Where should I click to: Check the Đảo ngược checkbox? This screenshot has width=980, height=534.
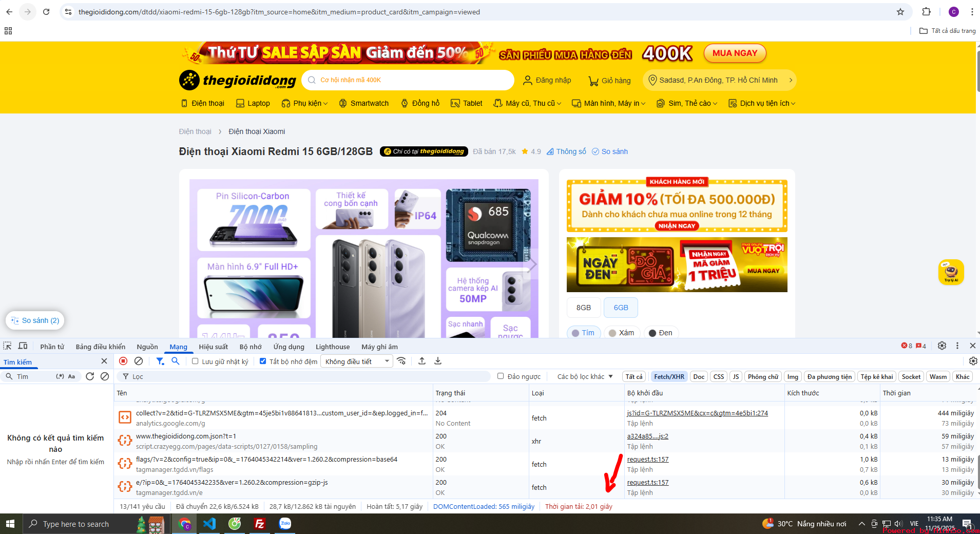pos(501,376)
